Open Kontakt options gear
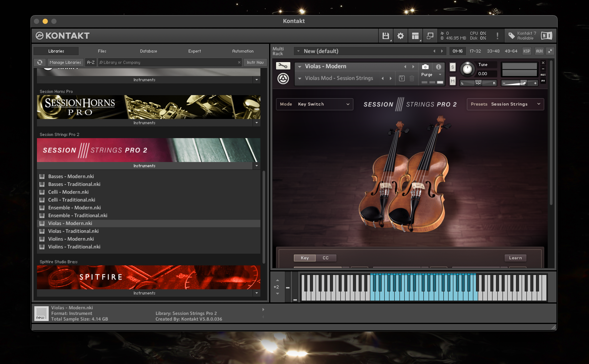The height and width of the screenshot is (364, 589). pyautogui.click(x=400, y=36)
